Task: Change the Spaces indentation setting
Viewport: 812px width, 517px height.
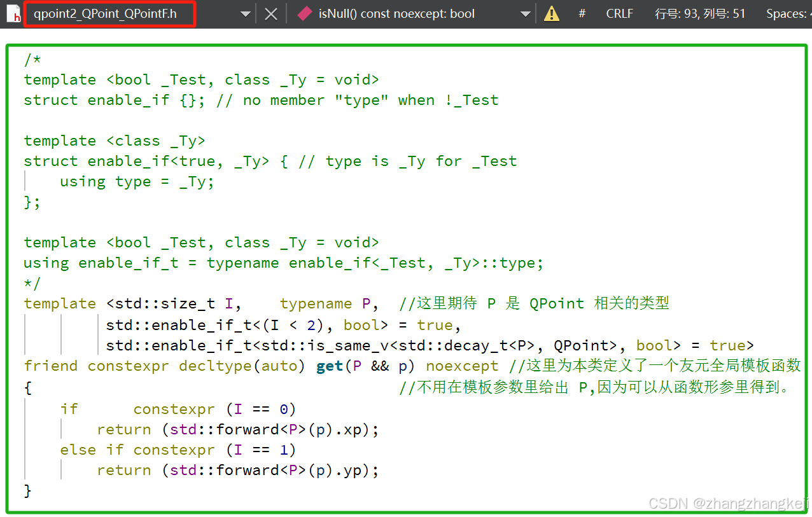Action: click(788, 13)
